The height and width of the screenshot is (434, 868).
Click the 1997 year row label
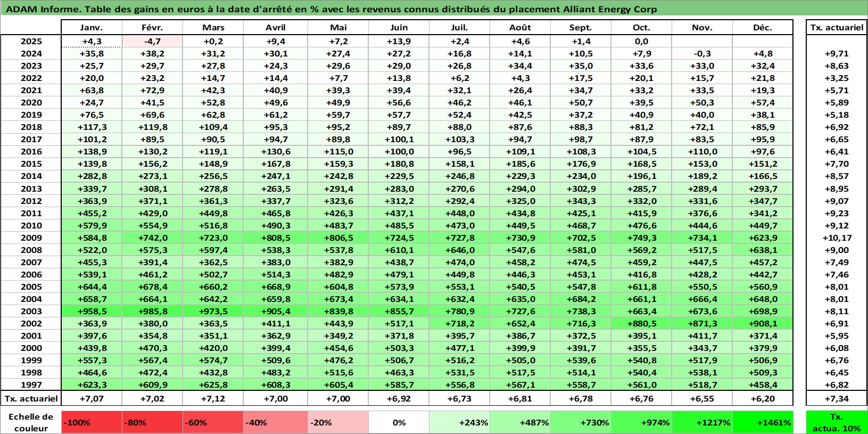pos(31,385)
